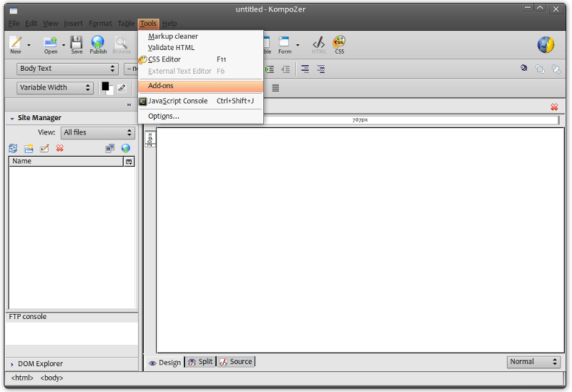The width and height of the screenshot is (572, 392).
Task: Select the <html> tag in status bar
Action: [22, 378]
